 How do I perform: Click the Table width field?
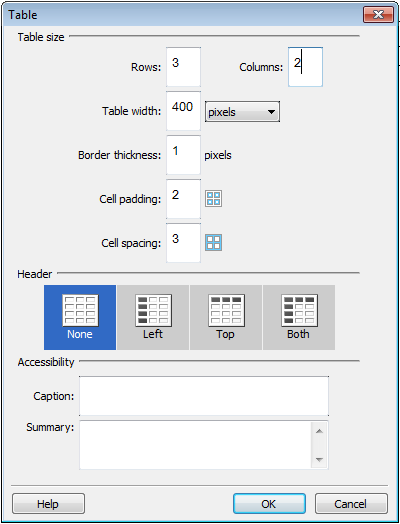pos(183,111)
